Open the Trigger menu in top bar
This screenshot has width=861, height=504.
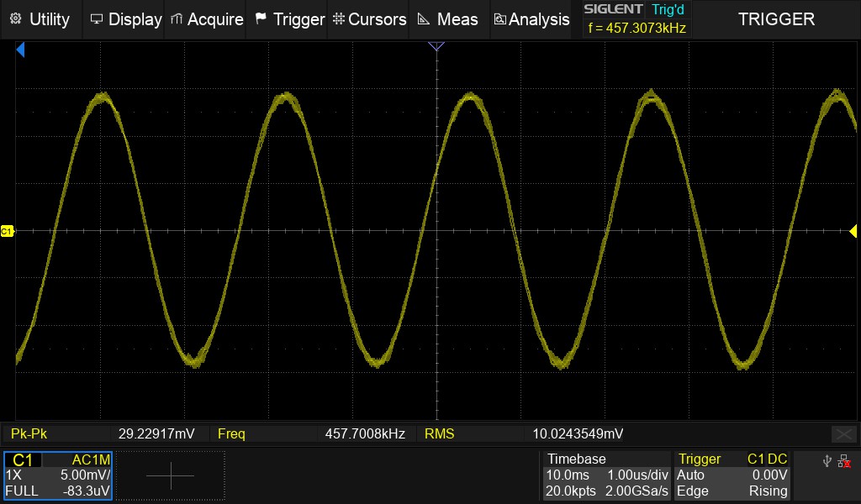click(x=289, y=18)
